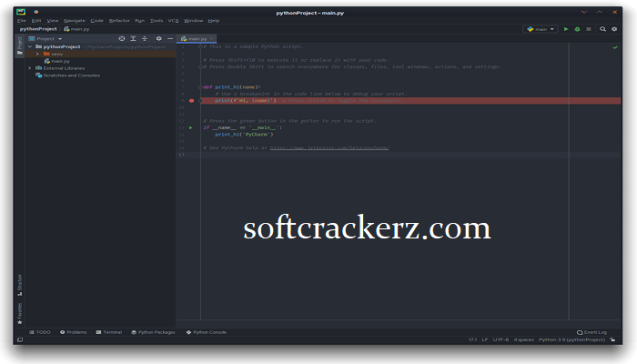Hide the Project tool window
Screen dimensions: 637x364
[x=170, y=38]
